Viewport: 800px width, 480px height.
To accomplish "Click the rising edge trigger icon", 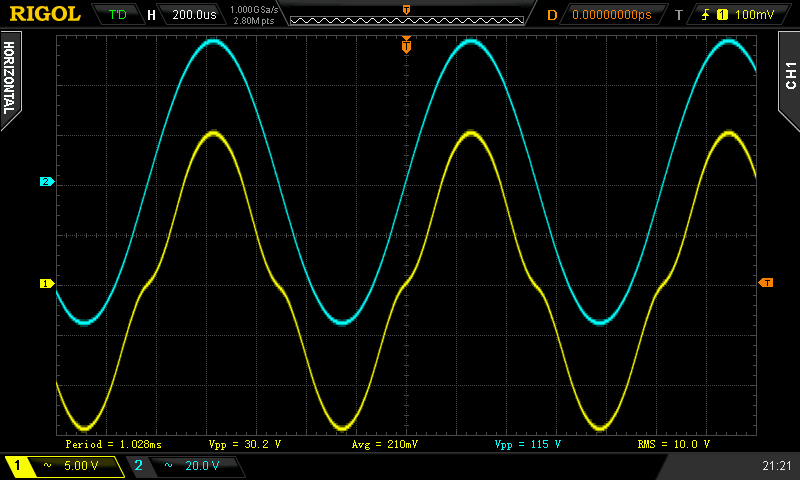I will tap(706, 15).
